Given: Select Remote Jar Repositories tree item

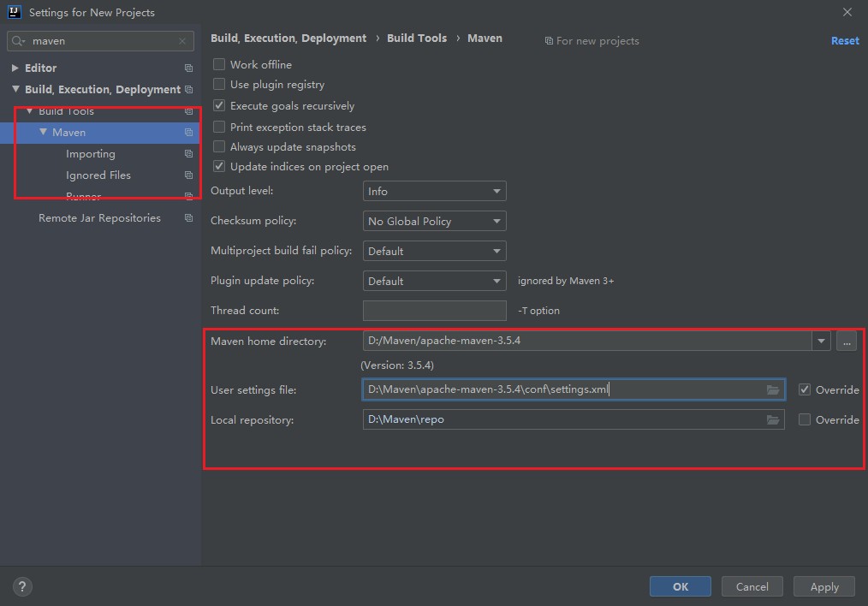Looking at the screenshot, I should tap(99, 218).
